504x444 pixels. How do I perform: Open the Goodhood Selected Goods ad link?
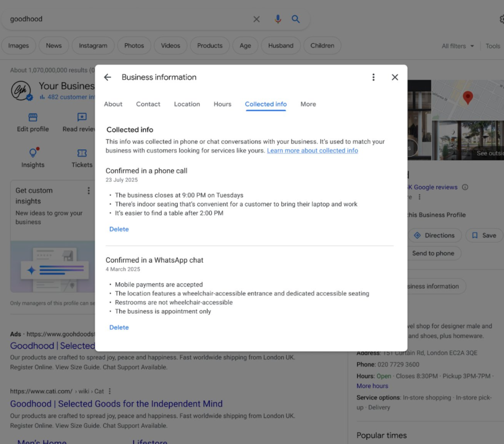(52, 346)
